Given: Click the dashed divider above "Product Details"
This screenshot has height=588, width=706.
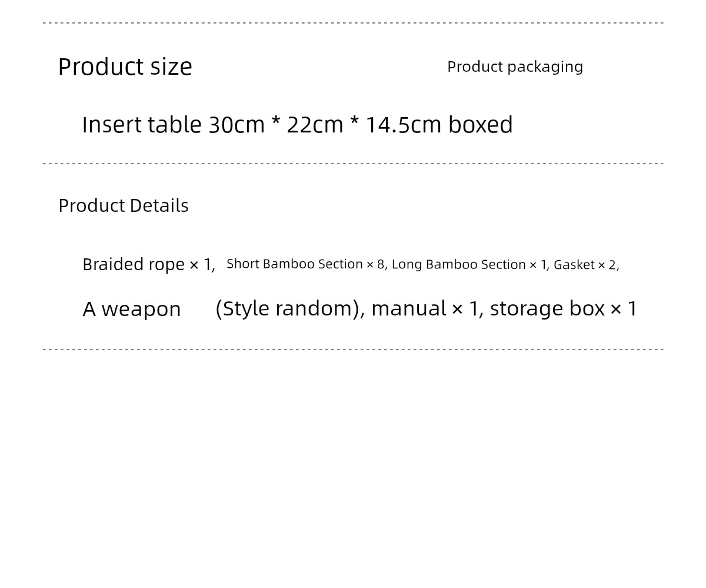Looking at the screenshot, I should point(353,164).
